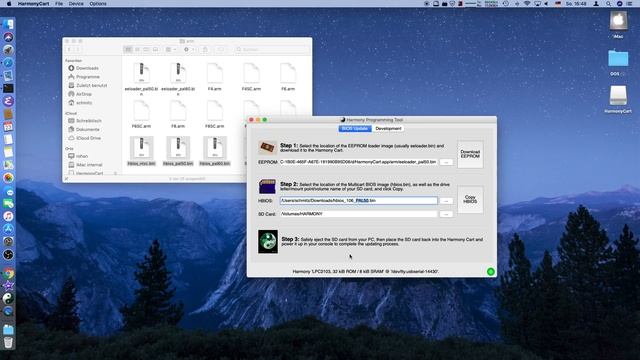Browse for the EEPROM loader file
Image resolution: width=640 pixels, height=360 pixels.
pyautogui.click(x=446, y=162)
